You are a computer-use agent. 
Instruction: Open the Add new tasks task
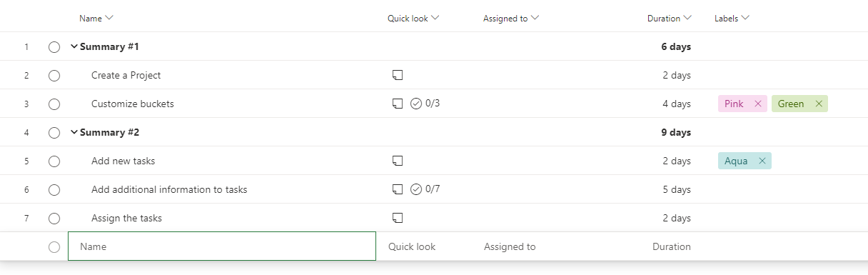[123, 161]
